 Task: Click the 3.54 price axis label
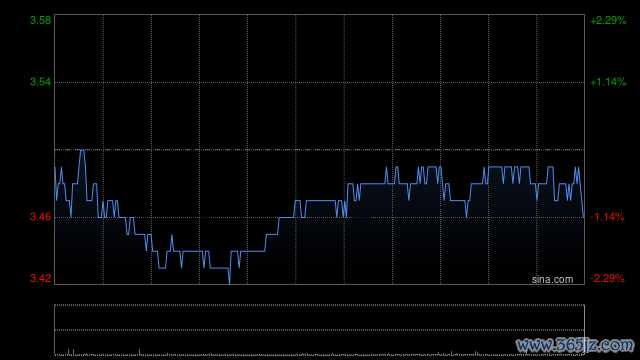click(40, 82)
